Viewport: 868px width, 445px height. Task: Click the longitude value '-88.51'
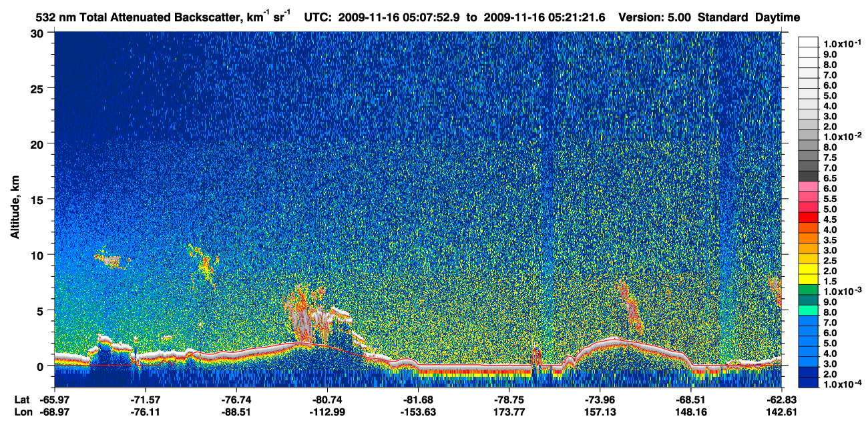pyautogui.click(x=236, y=412)
